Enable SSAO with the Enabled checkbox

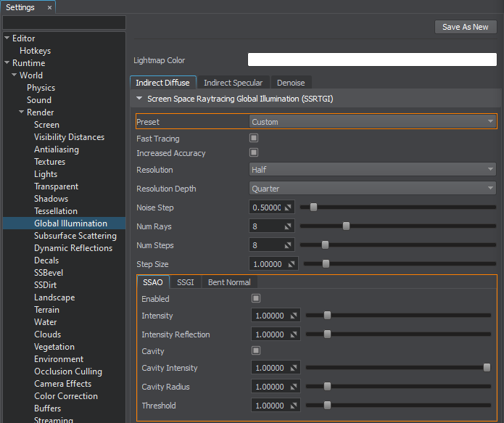256,298
